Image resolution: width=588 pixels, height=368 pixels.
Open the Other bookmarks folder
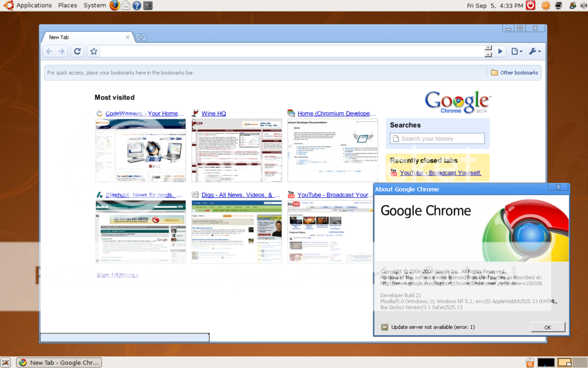tap(514, 72)
